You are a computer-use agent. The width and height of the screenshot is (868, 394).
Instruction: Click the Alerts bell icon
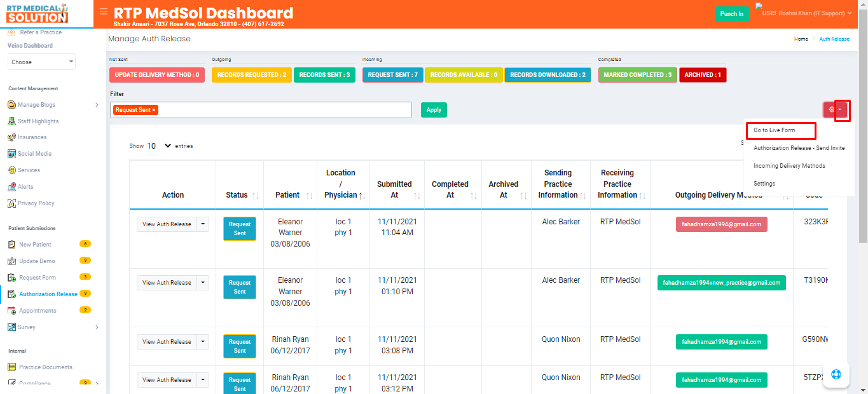[x=11, y=187]
